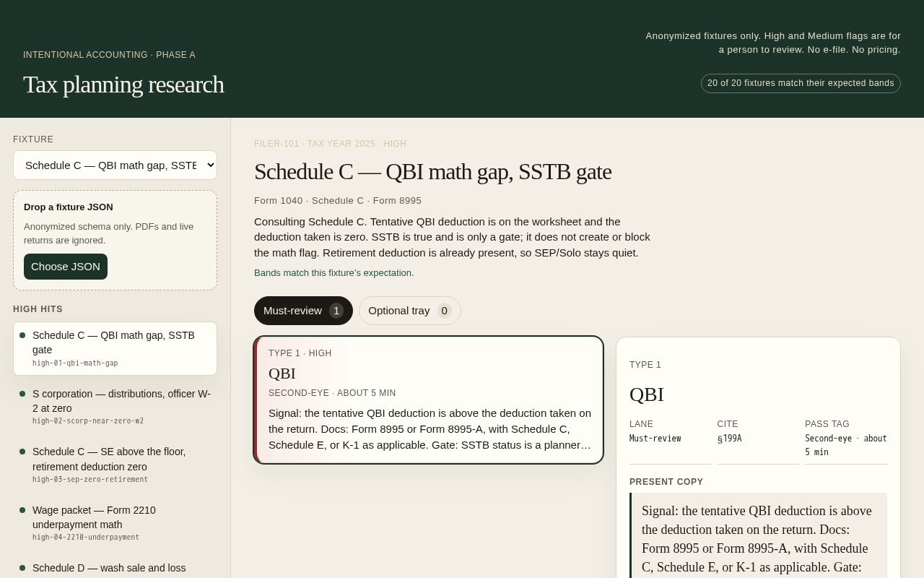Click the Choose JSON button
Viewport: 924px width, 578px height.
[x=66, y=267]
